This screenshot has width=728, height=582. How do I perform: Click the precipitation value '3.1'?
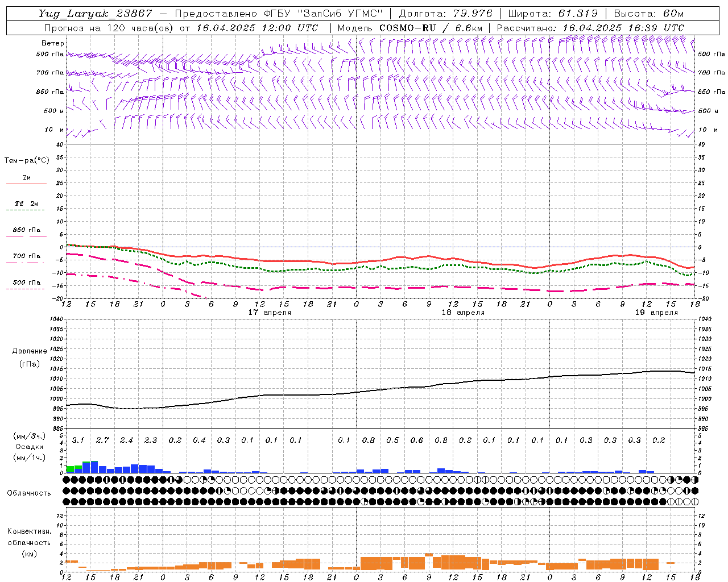tap(78, 440)
